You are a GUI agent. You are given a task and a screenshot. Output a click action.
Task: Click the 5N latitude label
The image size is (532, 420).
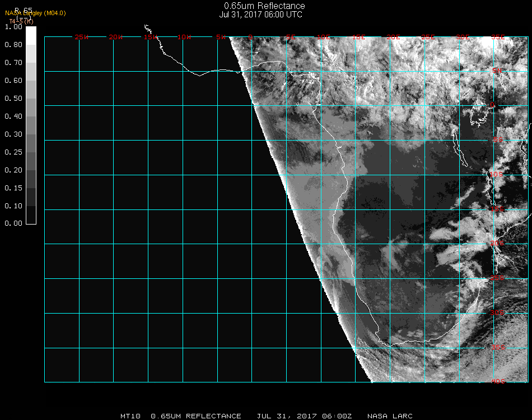click(497, 71)
